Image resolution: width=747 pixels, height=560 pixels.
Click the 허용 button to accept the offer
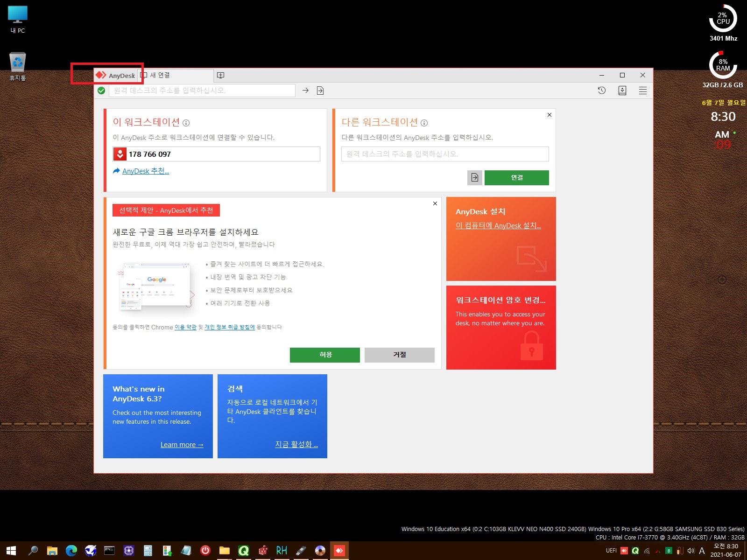pyautogui.click(x=325, y=355)
